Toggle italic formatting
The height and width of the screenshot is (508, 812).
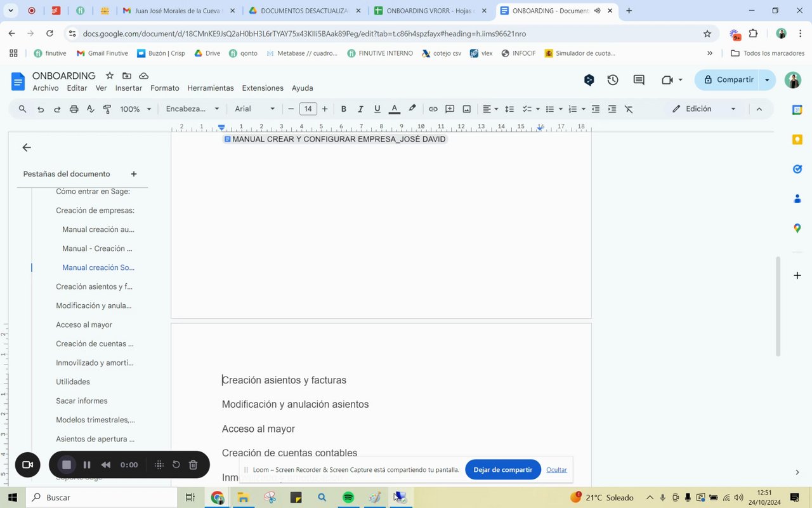[360, 109]
